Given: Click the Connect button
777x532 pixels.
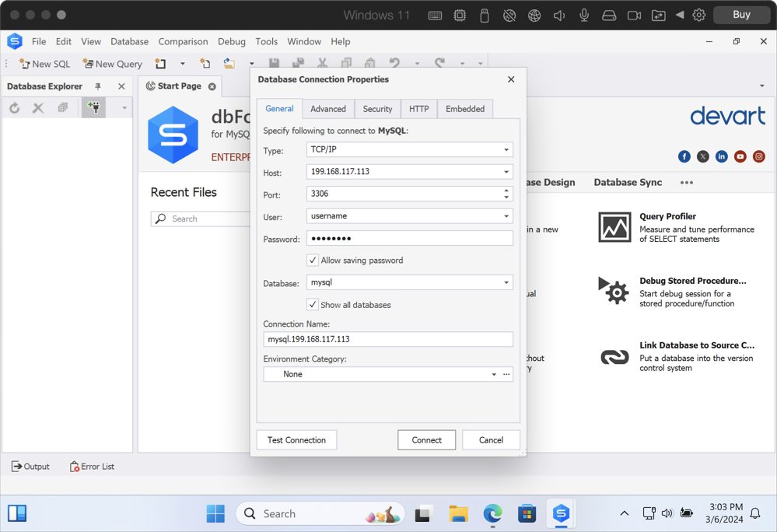Looking at the screenshot, I should (426, 440).
